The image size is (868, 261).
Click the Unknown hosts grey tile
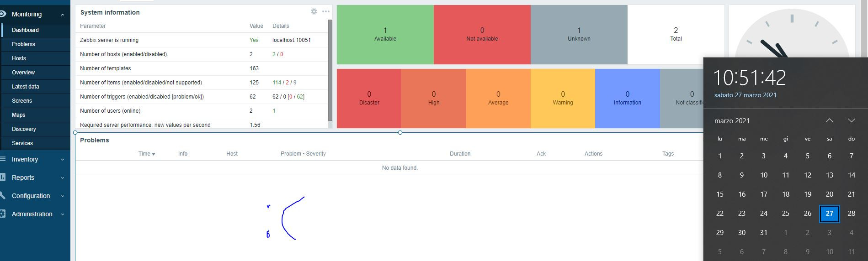click(579, 35)
